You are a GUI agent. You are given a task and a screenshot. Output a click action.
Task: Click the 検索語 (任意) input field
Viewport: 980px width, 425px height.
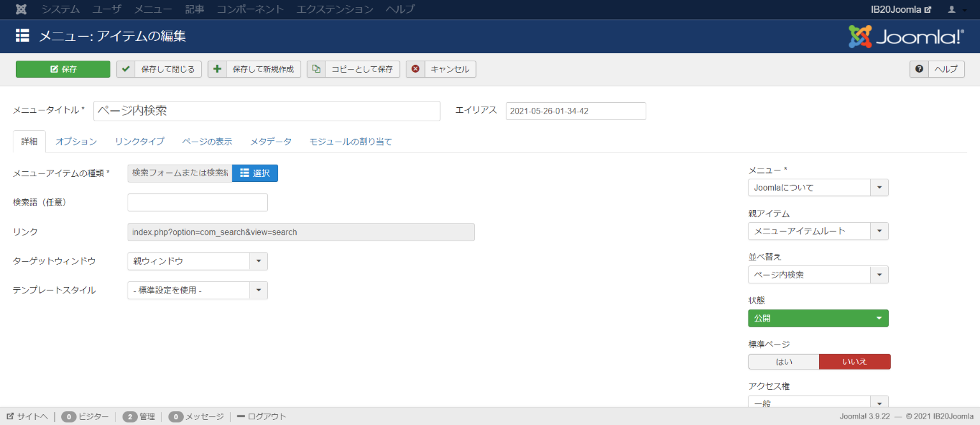tap(197, 202)
